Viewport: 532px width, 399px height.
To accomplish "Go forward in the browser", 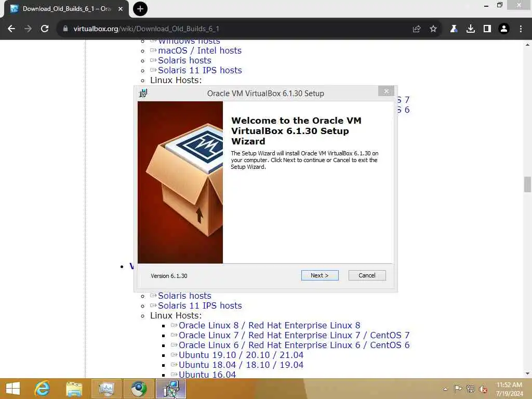I will [x=28, y=29].
